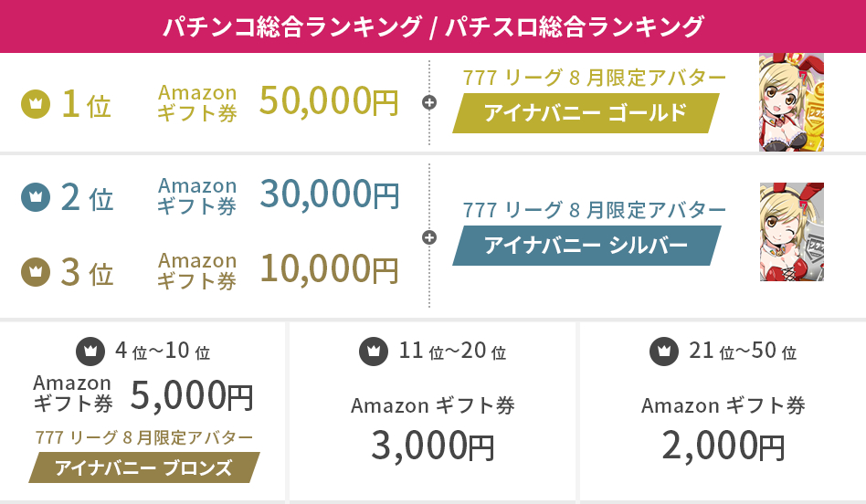Image resolution: width=866 pixels, height=504 pixels.
Task: Click the bronze crown icon for 3rd place
Action: pyautogui.click(x=35, y=271)
